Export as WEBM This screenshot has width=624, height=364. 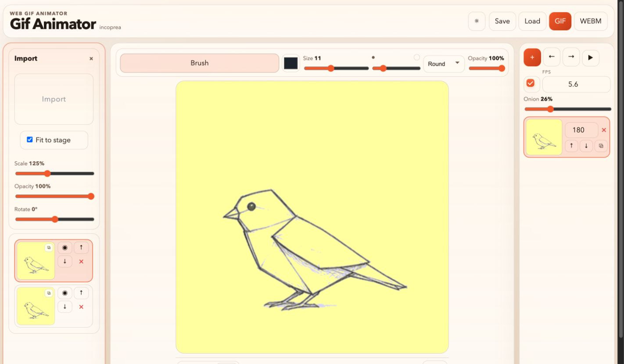pyautogui.click(x=591, y=21)
